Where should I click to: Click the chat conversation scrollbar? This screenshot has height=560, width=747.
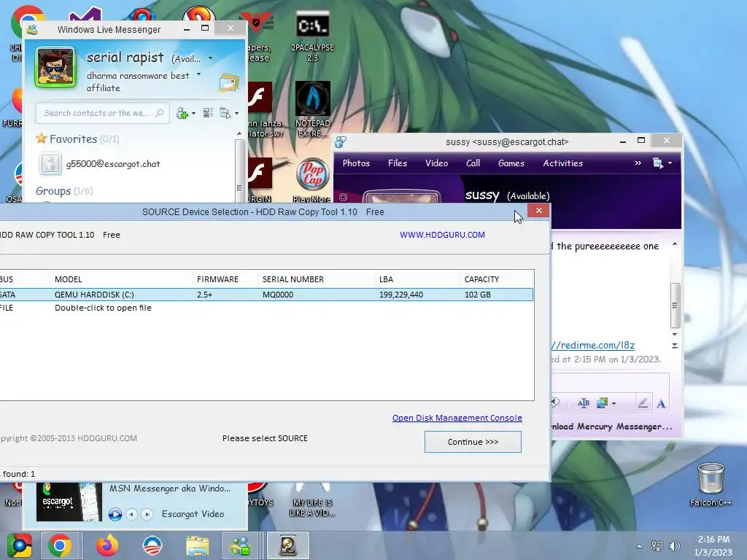tap(675, 306)
